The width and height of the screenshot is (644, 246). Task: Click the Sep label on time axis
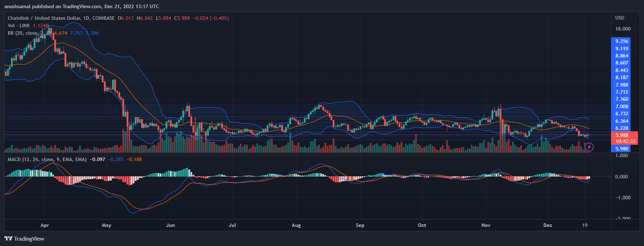tap(360, 225)
